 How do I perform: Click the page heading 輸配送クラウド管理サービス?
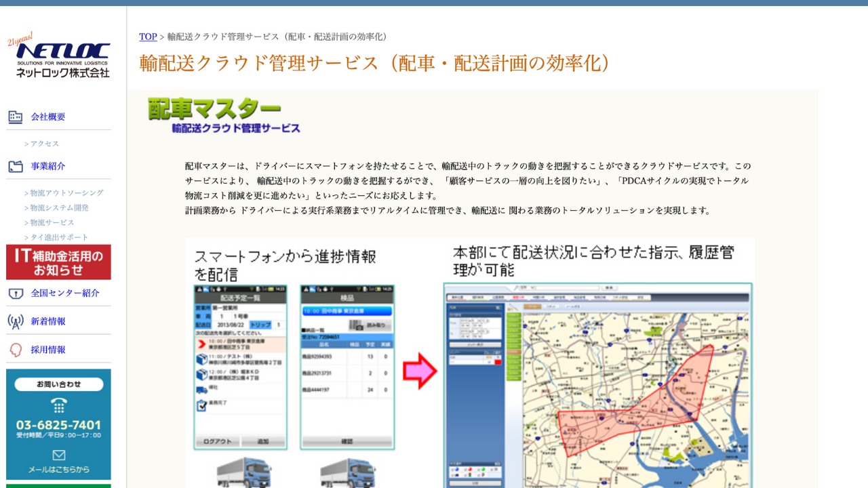point(376,63)
